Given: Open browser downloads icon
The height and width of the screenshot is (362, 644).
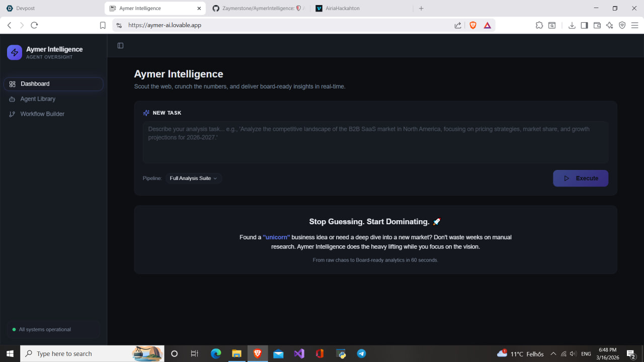Looking at the screenshot, I should (x=572, y=25).
